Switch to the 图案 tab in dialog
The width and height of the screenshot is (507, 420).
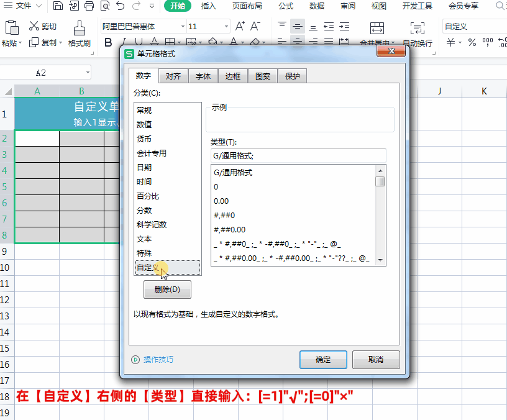(263, 76)
